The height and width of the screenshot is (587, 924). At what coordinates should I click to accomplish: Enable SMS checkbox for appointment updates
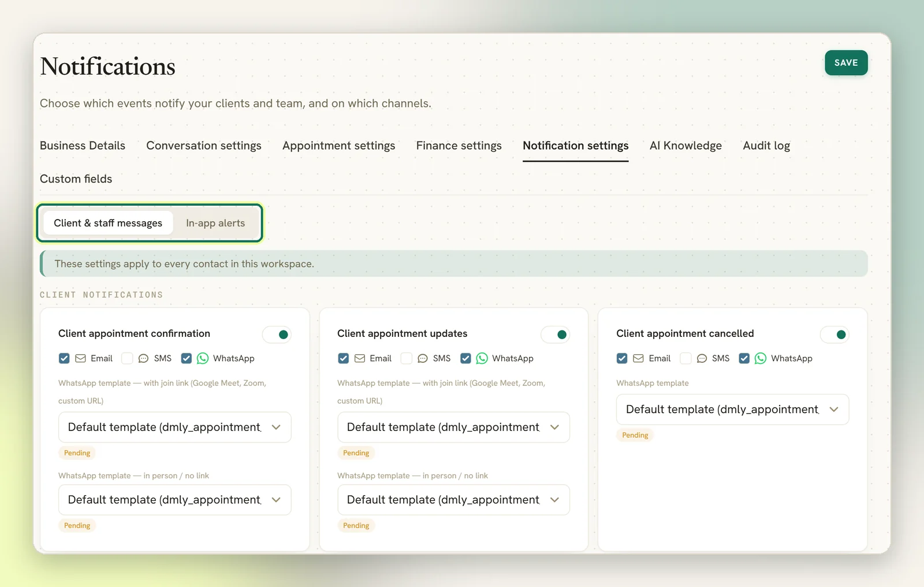(x=407, y=358)
